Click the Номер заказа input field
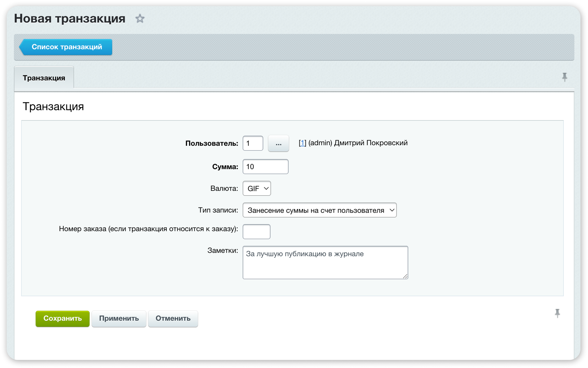Image resolution: width=588 pixels, height=368 pixels. pos(256,232)
